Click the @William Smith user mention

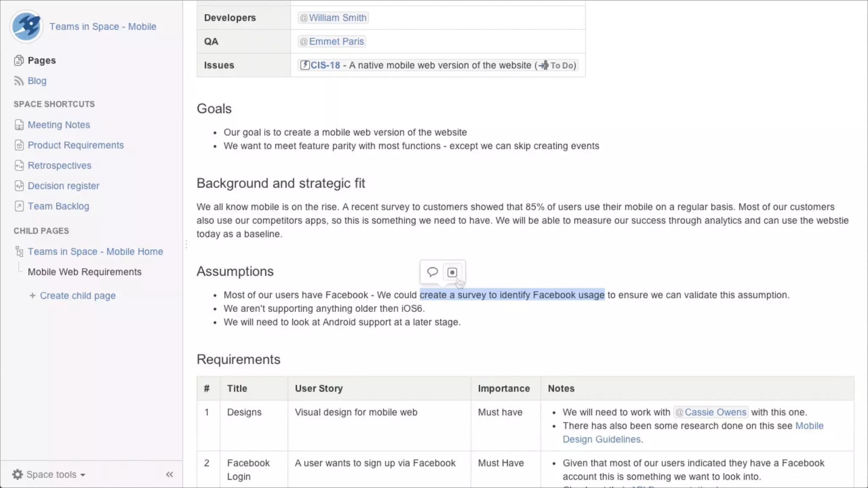[x=333, y=18]
